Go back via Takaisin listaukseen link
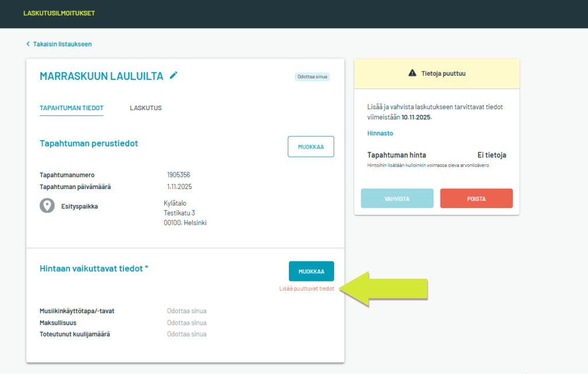 (x=61, y=44)
